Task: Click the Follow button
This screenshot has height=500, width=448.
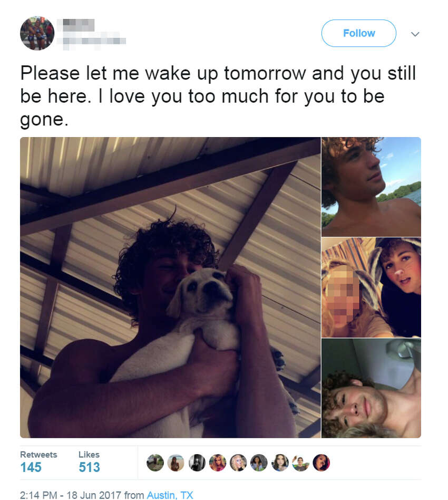Action: click(x=358, y=33)
